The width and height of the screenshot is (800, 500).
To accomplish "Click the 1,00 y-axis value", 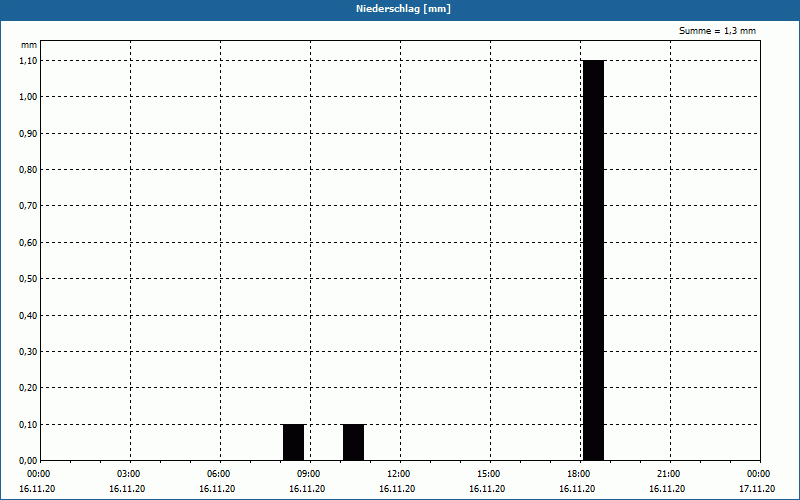I will tap(28, 97).
